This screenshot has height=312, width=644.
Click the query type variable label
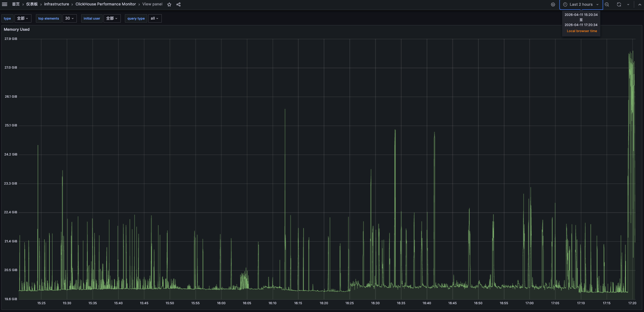[136, 19]
